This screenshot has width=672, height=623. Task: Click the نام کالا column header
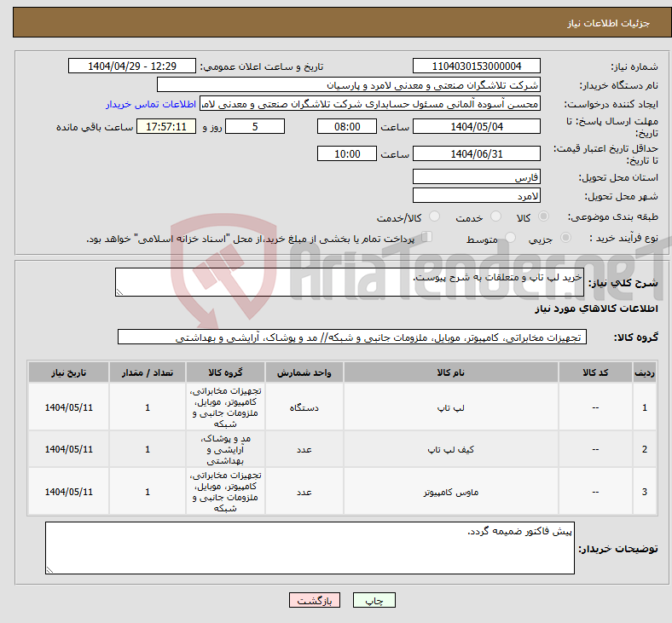point(450,372)
